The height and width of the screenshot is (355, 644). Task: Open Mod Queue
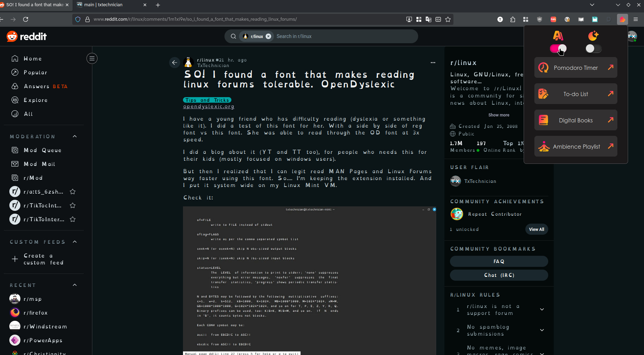(x=44, y=150)
